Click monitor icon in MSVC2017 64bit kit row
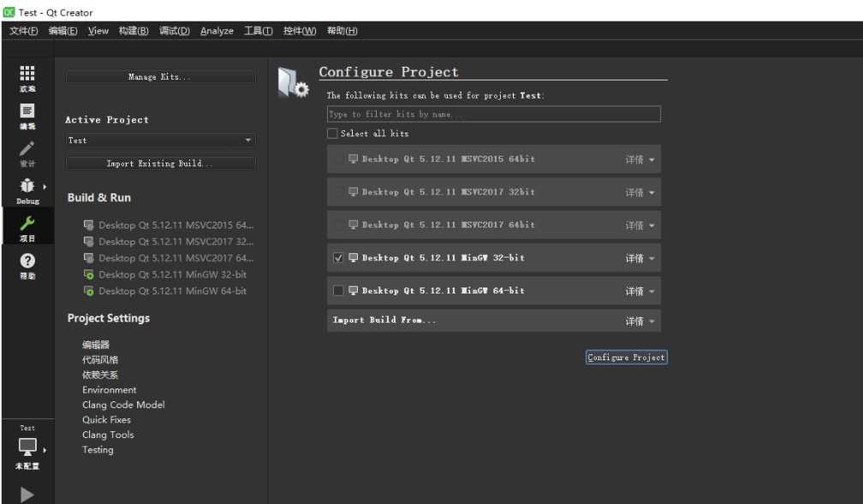Image resolution: width=863 pixels, height=504 pixels. [x=354, y=224]
